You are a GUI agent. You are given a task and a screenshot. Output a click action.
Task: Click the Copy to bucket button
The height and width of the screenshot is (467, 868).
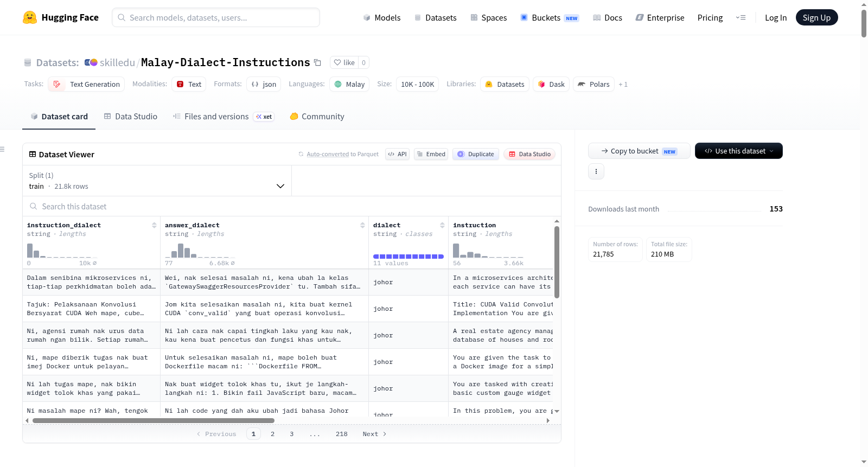pos(639,151)
